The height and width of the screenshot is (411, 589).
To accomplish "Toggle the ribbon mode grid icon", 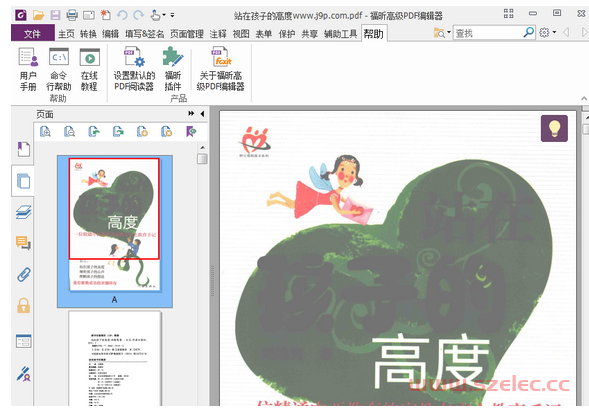I will pyautogui.click(x=508, y=14).
